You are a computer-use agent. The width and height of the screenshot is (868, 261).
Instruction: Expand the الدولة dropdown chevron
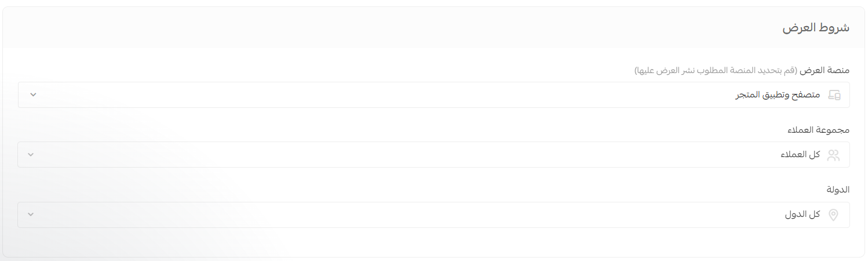point(31,215)
